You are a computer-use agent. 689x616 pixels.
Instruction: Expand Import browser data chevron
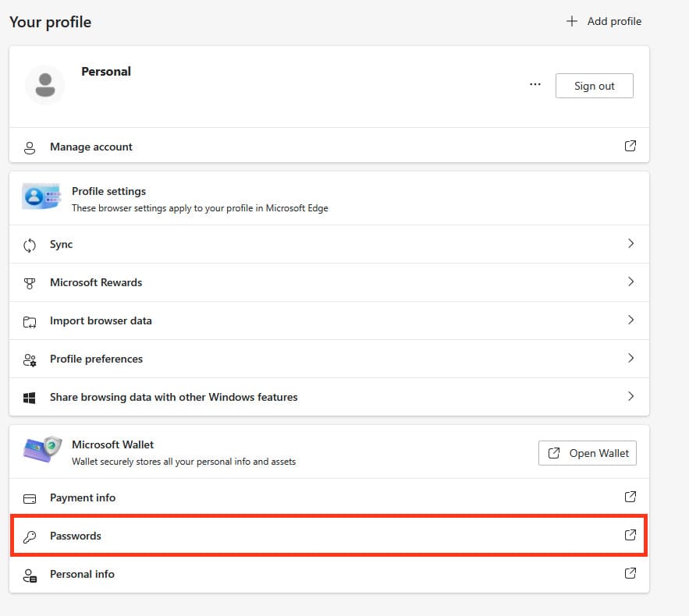[630, 320]
